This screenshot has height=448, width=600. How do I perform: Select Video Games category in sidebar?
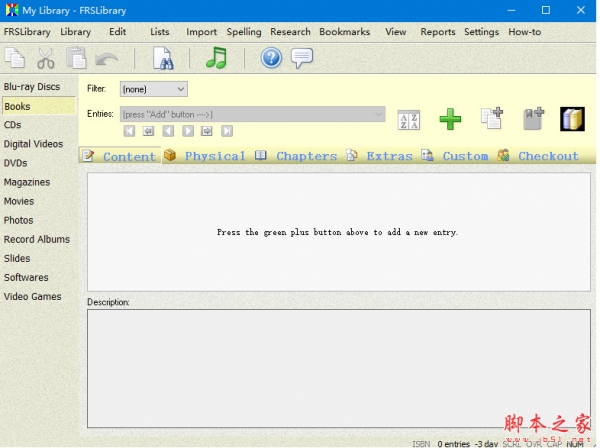32,296
